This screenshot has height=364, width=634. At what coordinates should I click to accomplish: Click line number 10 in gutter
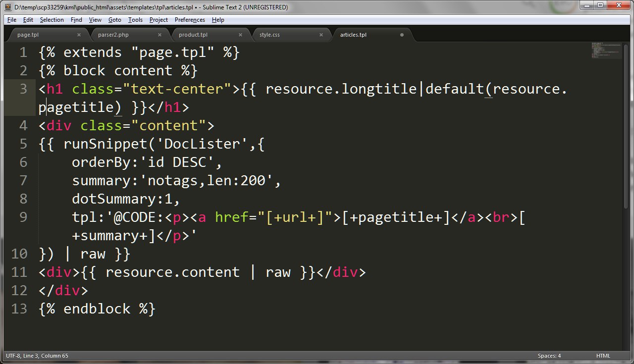pos(19,254)
